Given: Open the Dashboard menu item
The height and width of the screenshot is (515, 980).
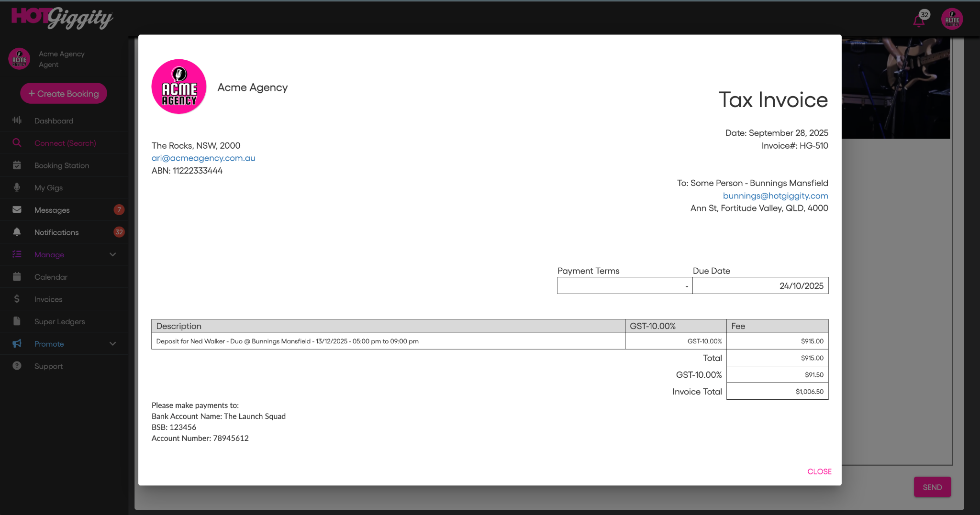Looking at the screenshot, I should tap(64, 121).
